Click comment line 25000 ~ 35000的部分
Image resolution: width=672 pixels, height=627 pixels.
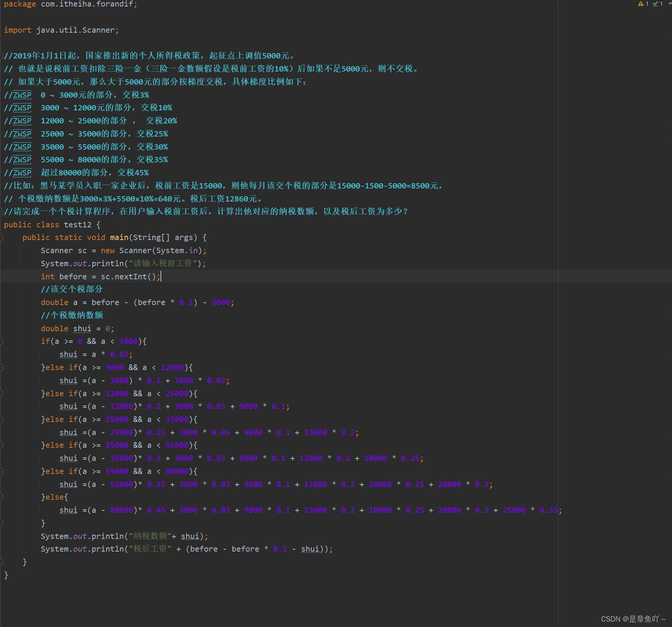86,134
